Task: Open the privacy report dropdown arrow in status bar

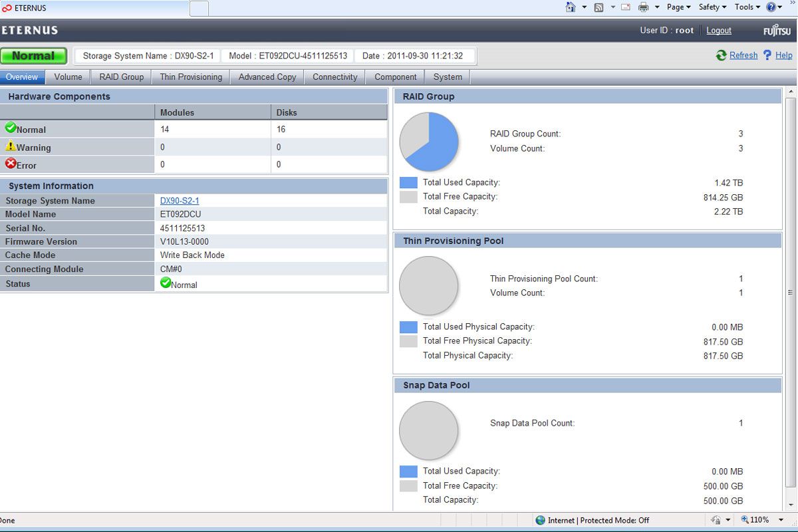Action: [728, 520]
